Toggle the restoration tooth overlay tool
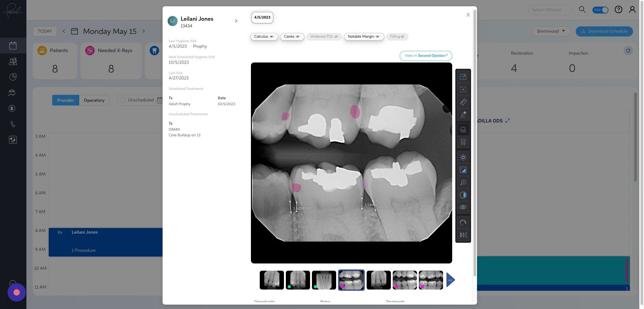The image size is (644, 309). (x=463, y=142)
